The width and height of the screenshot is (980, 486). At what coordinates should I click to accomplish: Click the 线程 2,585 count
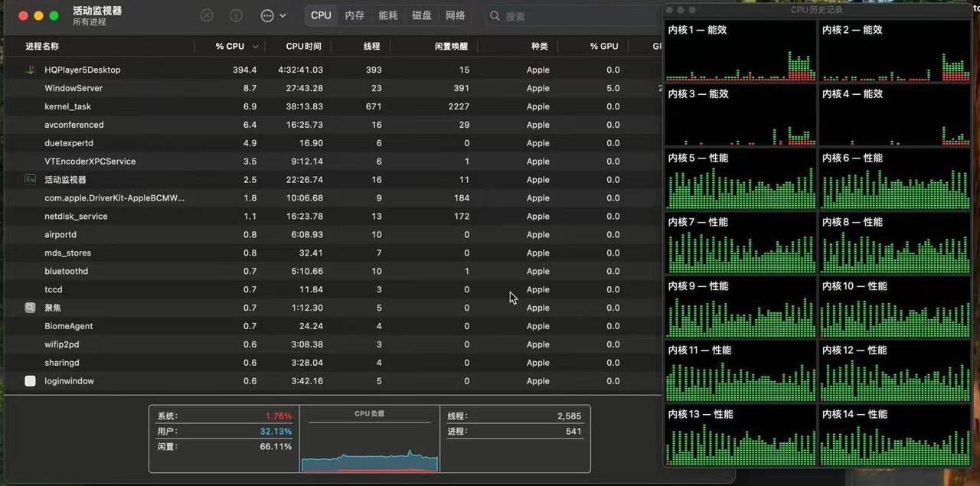click(x=514, y=416)
